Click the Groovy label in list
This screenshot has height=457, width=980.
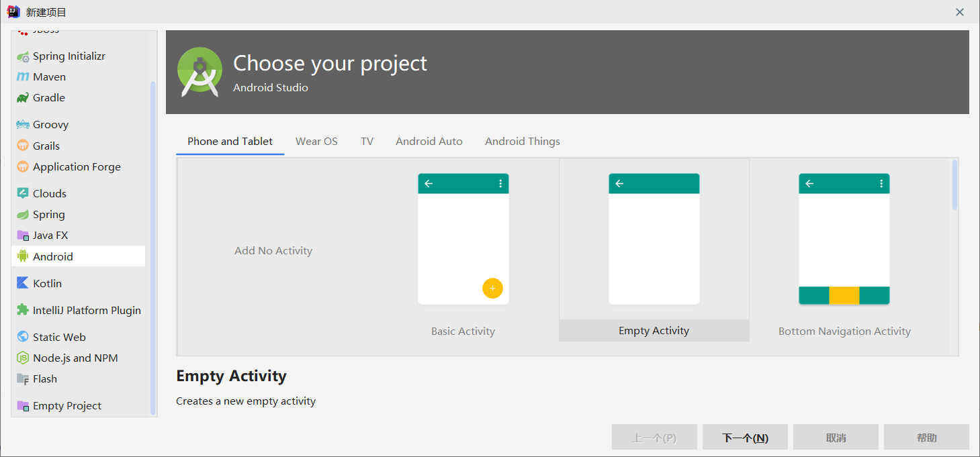51,125
